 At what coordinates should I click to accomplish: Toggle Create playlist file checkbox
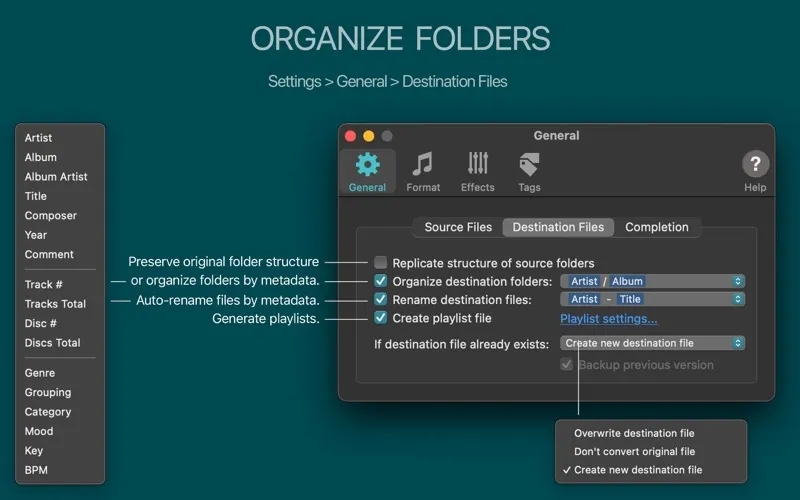pos(381,318)
